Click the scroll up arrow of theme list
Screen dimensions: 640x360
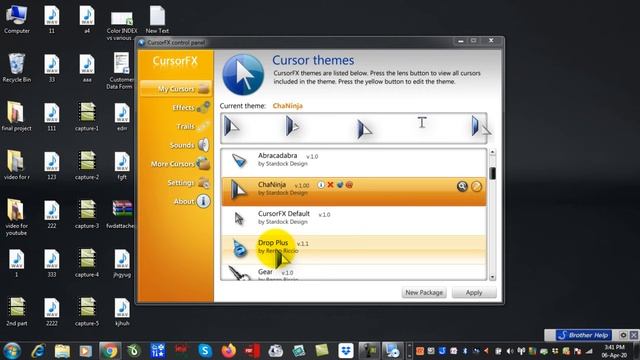(x=492, y=152)
